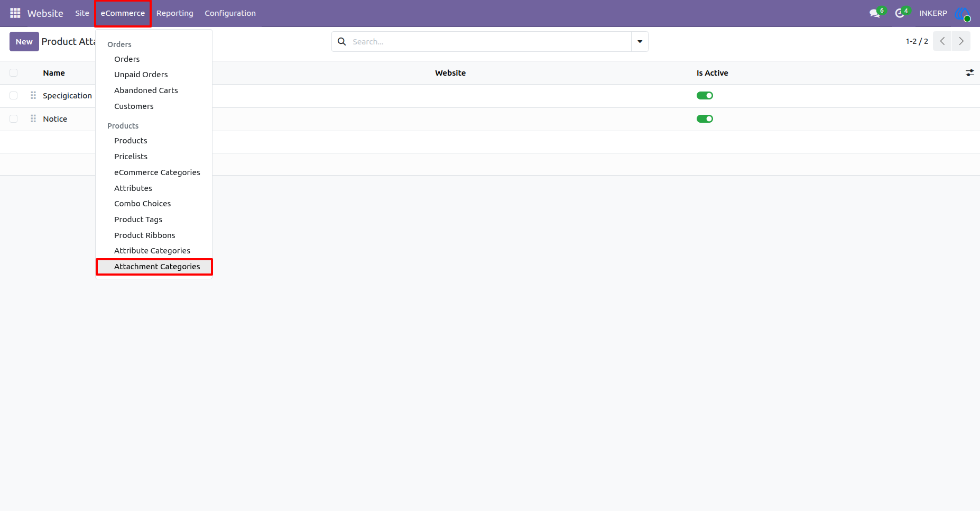Toggle Is Active switch for Specigication
The height and width of the screenshot is (511, 980).
[705, 95]
